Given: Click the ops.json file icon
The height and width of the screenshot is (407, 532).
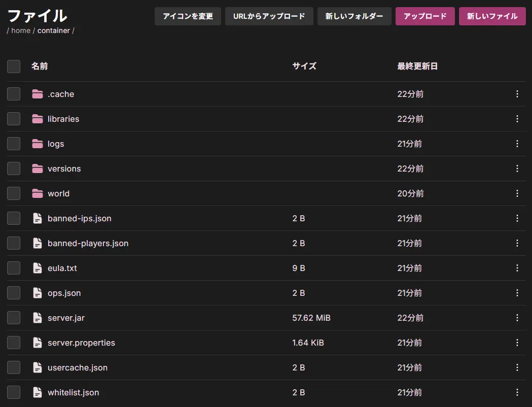Looking at the screenshot, I should tap(38, 293).
